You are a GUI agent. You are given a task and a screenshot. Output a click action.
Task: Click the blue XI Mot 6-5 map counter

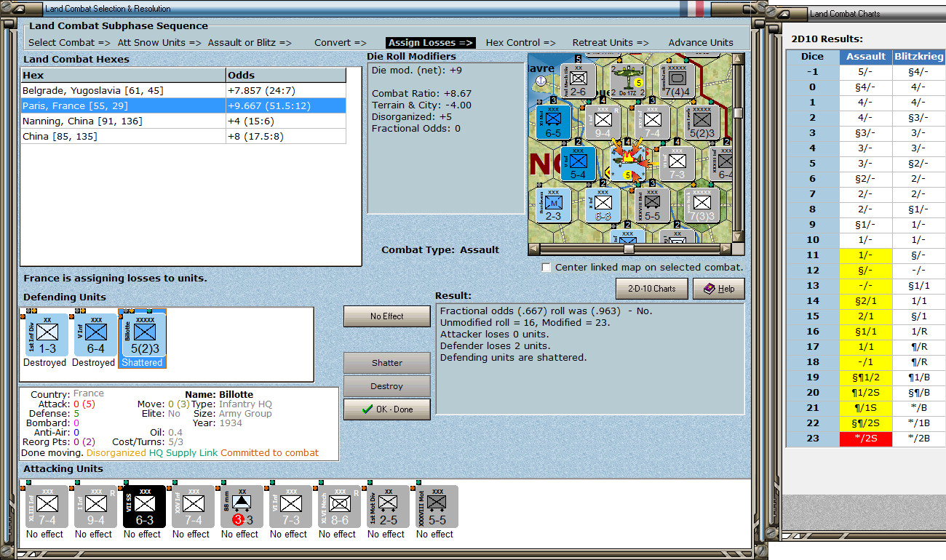pos(553,121)
